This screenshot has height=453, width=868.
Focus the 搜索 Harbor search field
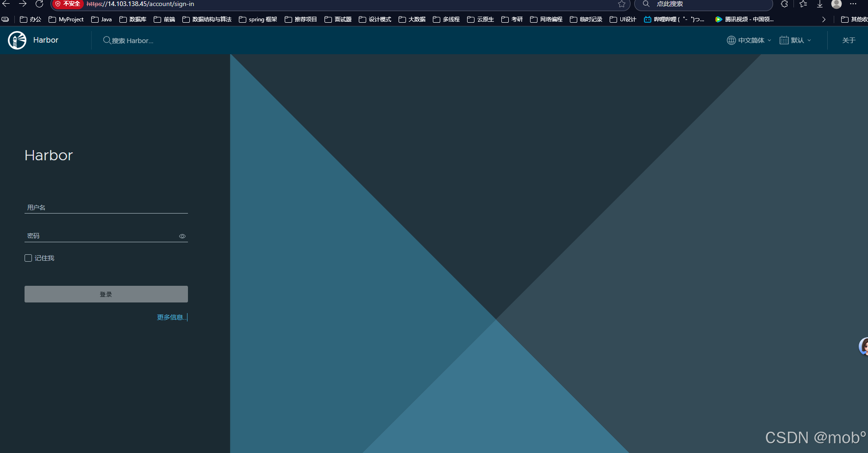click(x=132, y=41)
